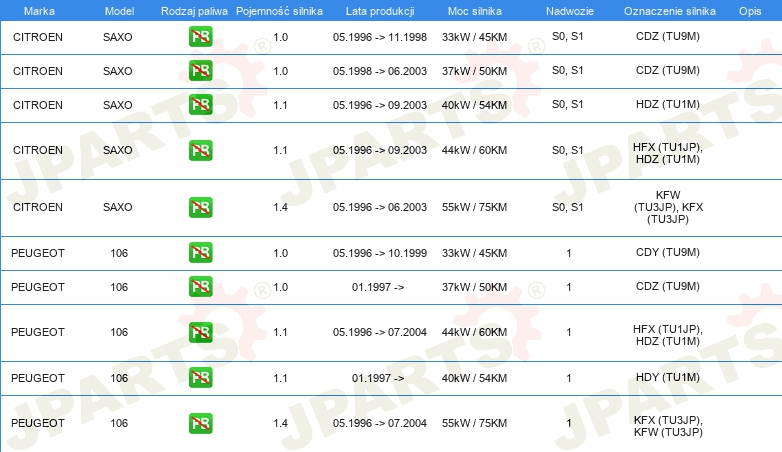Click the 106 model cell in the CDY (TU9M) row
The image size is (782, 452).
coord(119,253)
